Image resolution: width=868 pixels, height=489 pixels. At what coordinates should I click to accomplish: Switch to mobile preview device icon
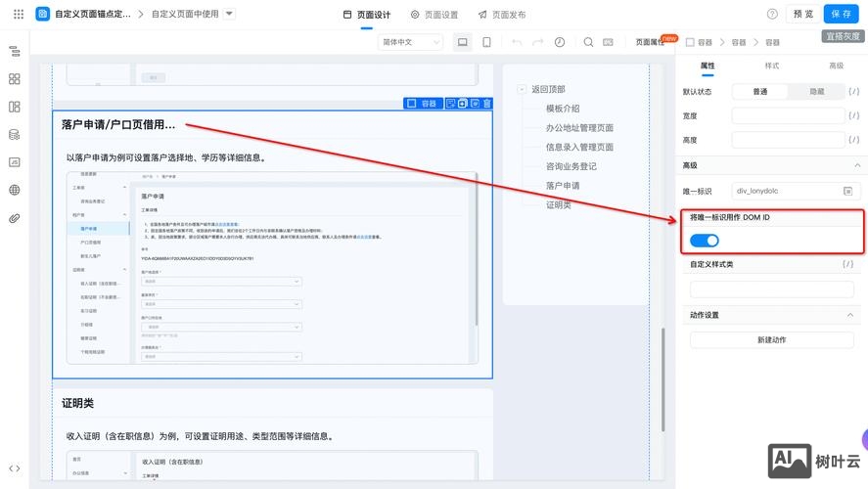pos(486,42)
